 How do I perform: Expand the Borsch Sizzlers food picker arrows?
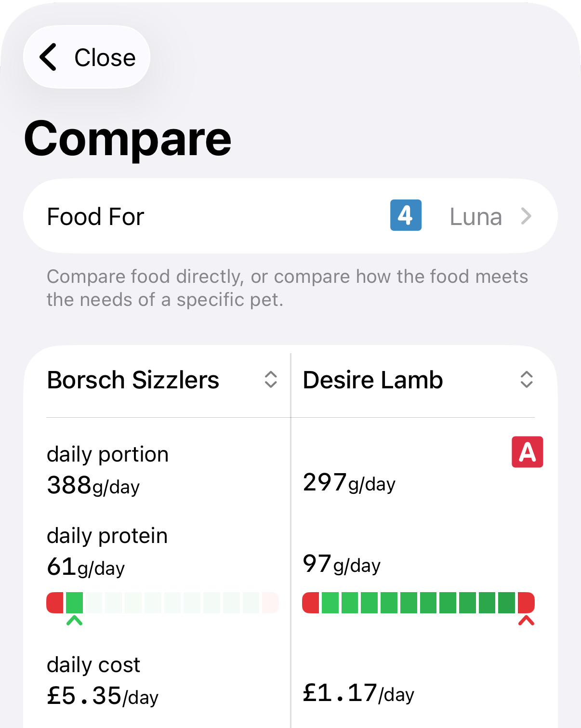point(271,380)
